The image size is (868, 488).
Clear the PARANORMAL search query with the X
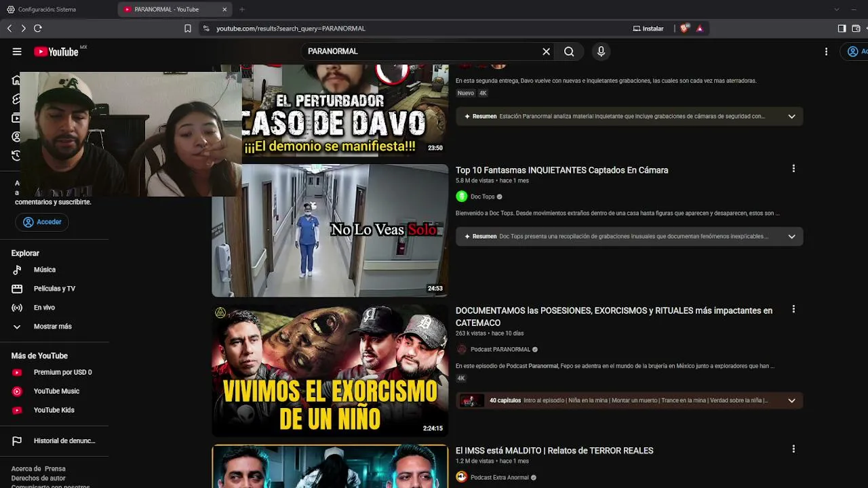point(546,52)
